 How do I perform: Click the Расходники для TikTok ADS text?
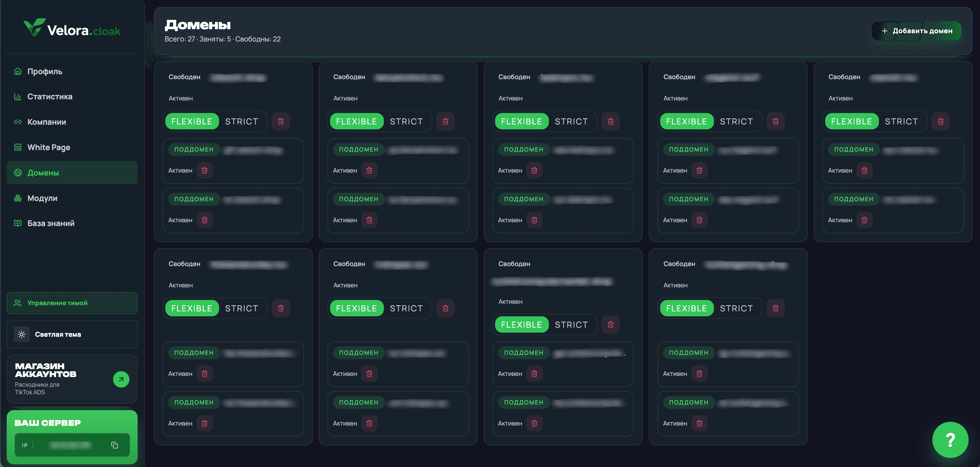(x=37, y=388)
